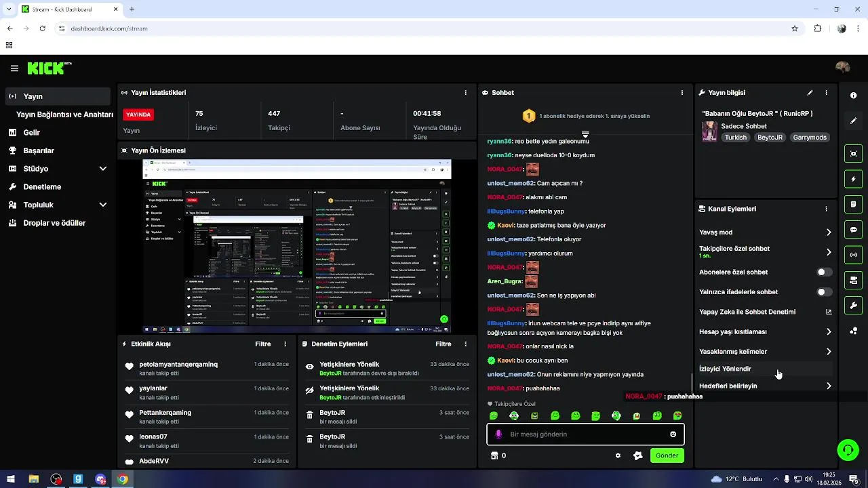
Task: Open Etkinlik Akışı three-dot menu
Action: click(285, 344)
